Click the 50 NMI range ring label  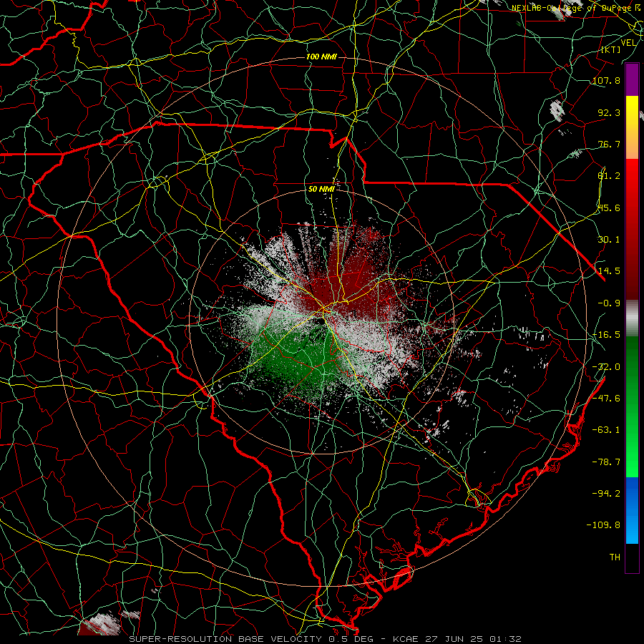tap(321, 190)
